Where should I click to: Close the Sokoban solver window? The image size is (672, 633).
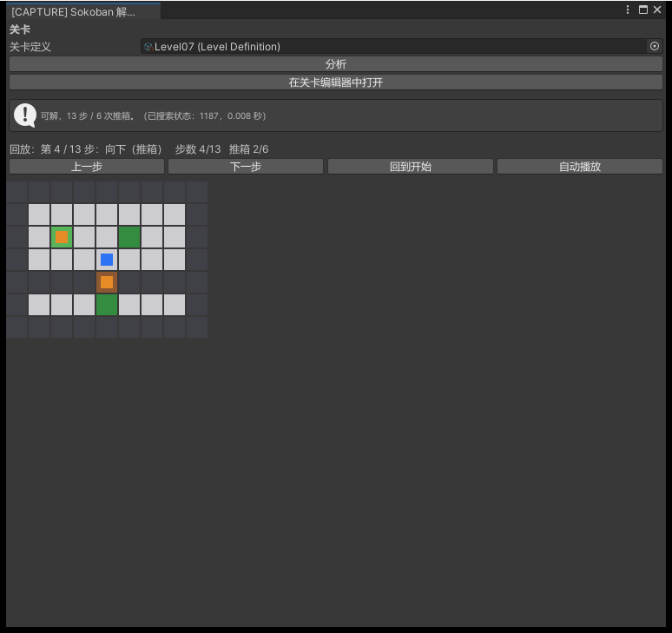(x=657, y=10)
